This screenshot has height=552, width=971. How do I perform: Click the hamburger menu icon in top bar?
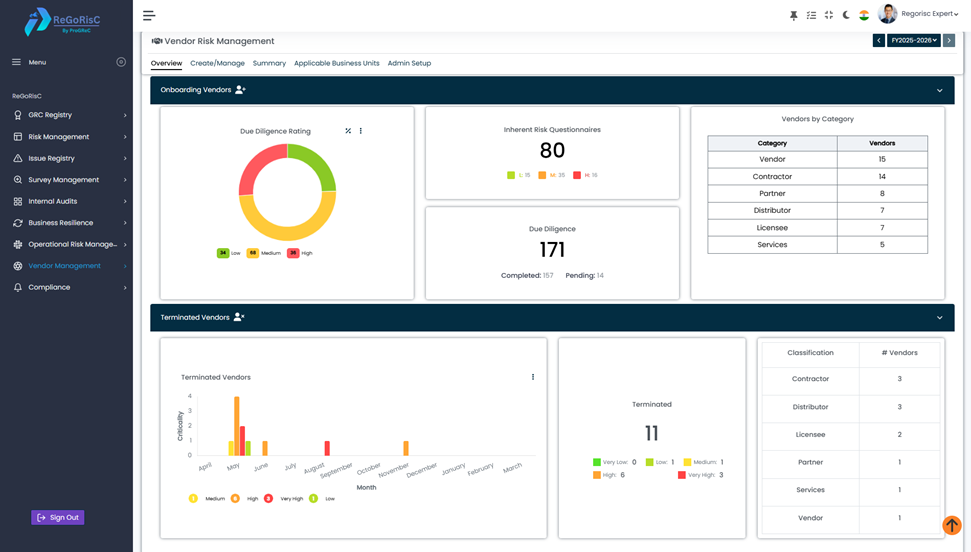tap(149, 15)
